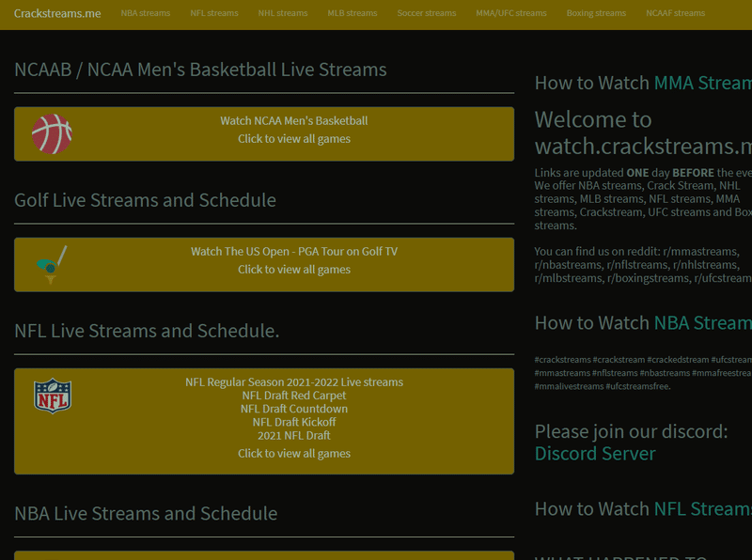Open the MLB streams menu item
This screenshot has height=560, width=752.
(352, 13)
